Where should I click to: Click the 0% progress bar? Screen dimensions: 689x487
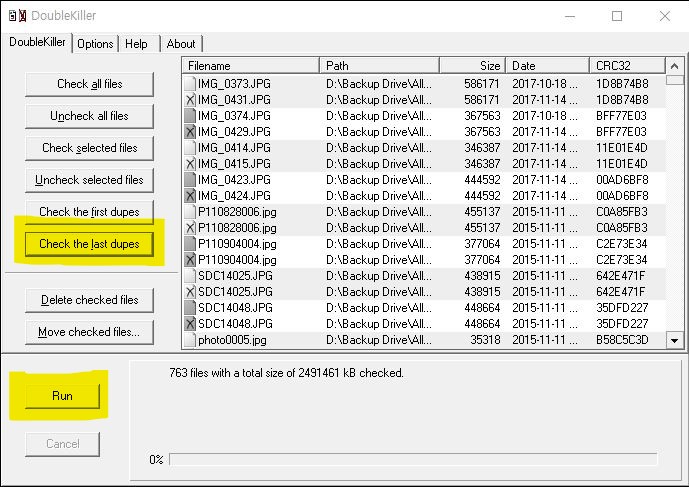413,459
